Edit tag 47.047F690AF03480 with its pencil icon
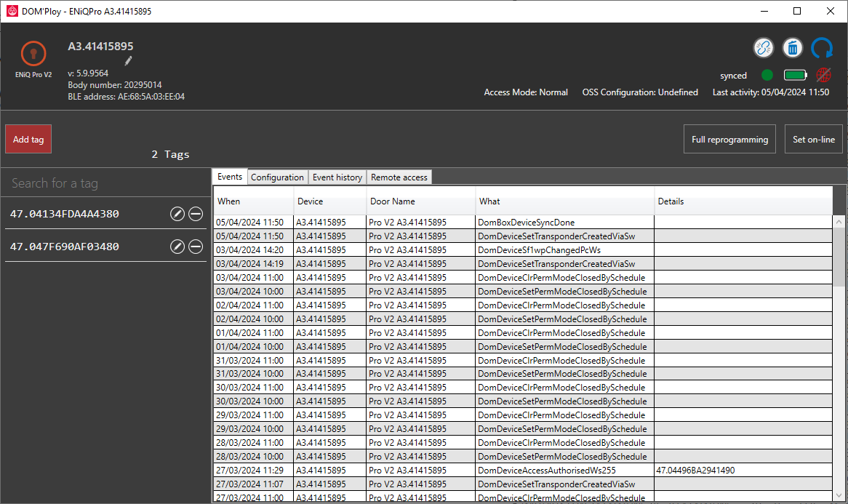The image size is (848, 504). [177, 247]
